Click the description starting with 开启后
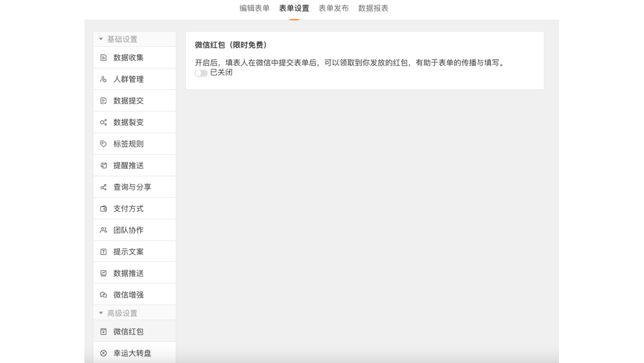This screenshot has height=363, width=644. 350,63
